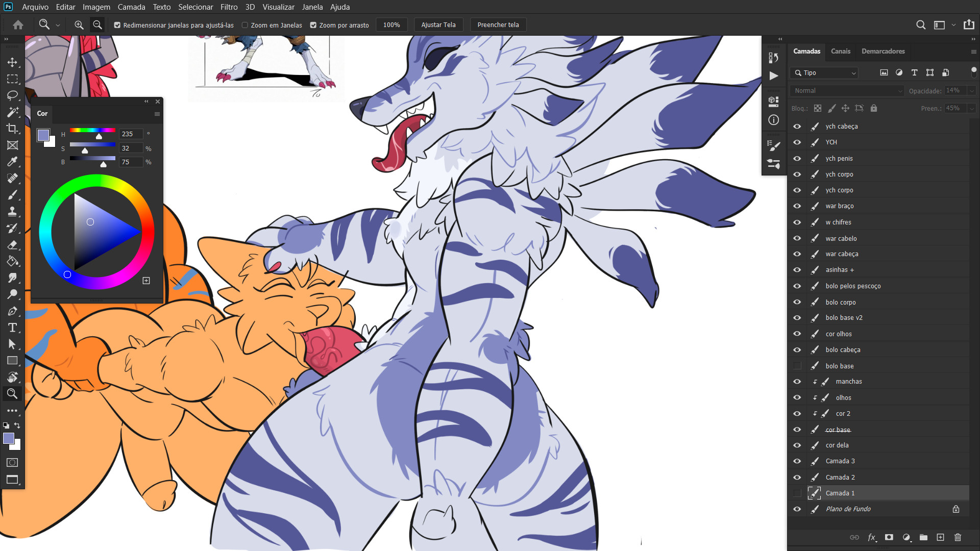Select the Smudge tool
This screenshot has width=980, height=551.
tap(12, 278)
